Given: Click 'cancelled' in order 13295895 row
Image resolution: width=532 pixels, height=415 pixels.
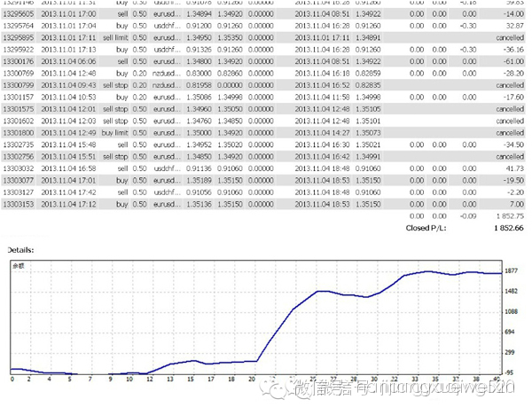Looking at the screenshot, I should (510, 37).
